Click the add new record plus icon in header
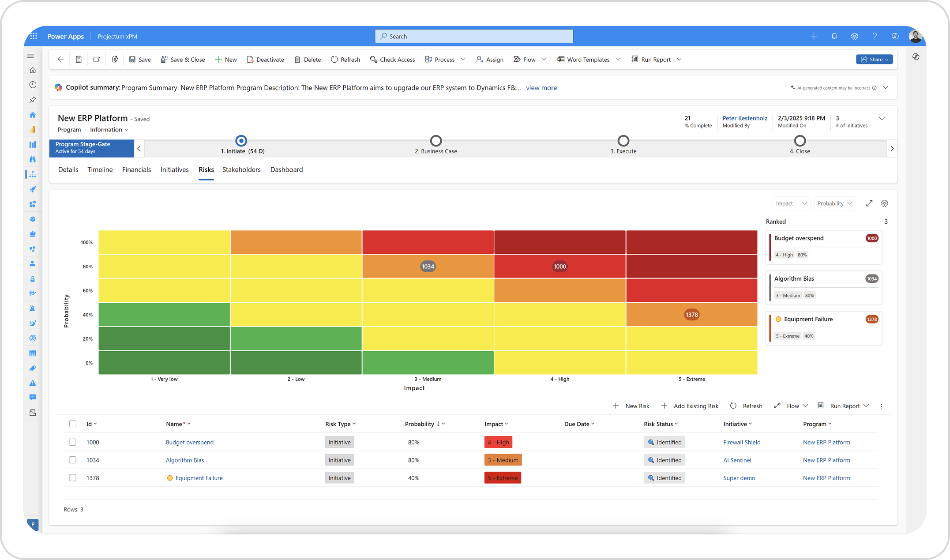 814,36
